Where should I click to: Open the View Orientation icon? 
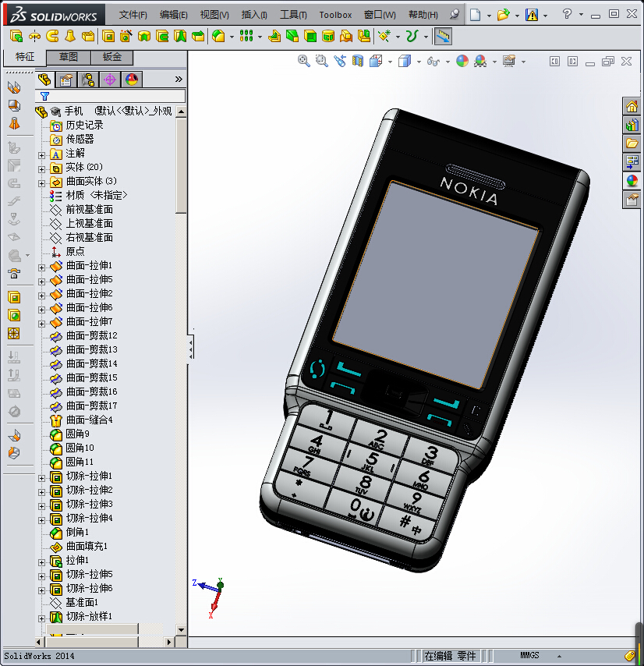pyautogui.click(x=376, y=61)
